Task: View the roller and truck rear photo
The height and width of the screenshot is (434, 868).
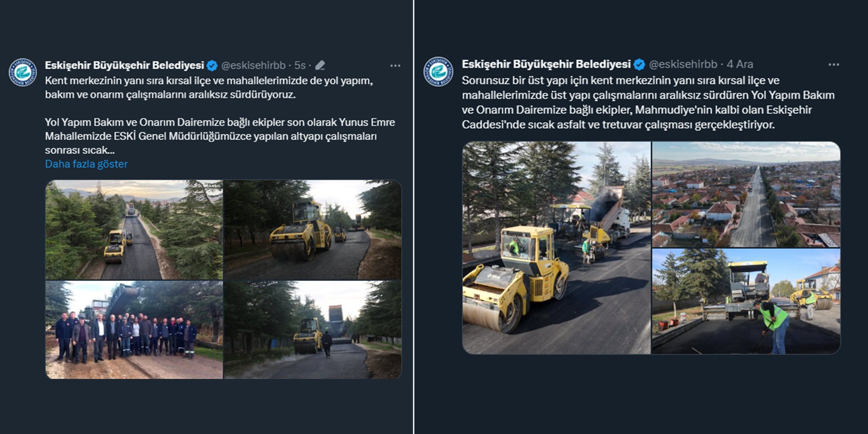Action: (313, 330)
